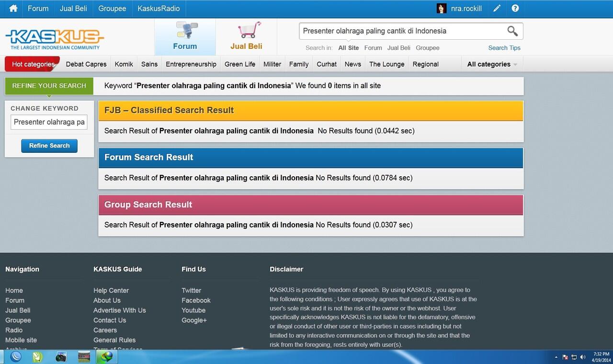Click the Change Keyword input field

[49, 122]
